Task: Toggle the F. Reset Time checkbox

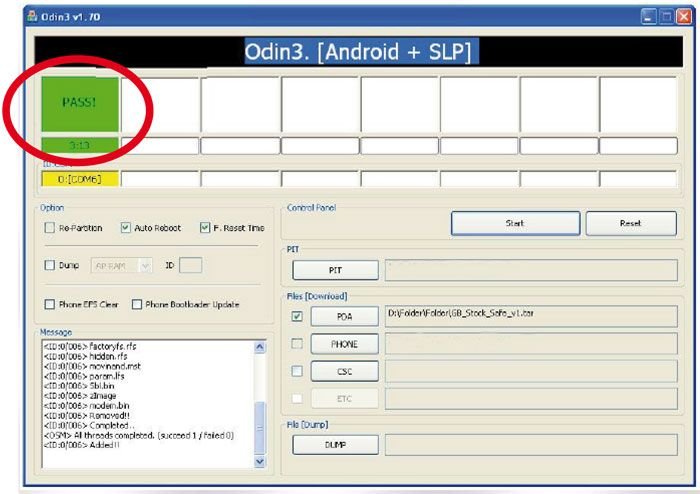Action: pos(205,228)
